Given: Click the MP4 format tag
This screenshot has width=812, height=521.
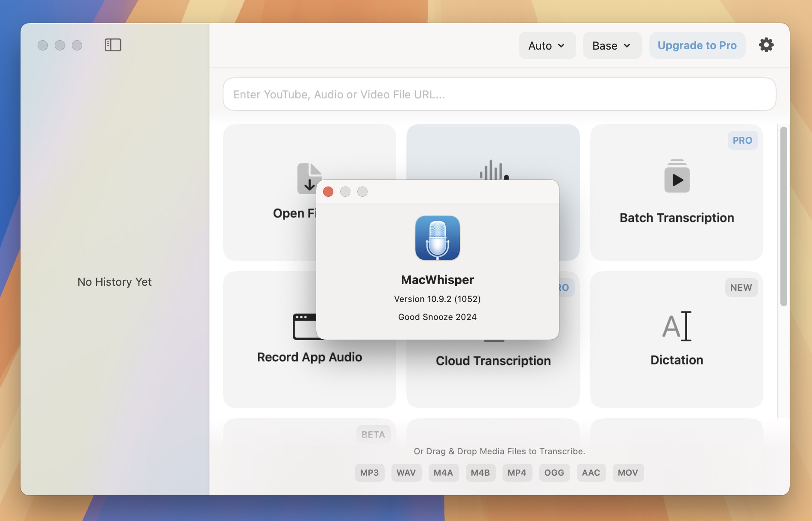Looking at the screenshot, I should pyautogui.click(x=517, y=473).
